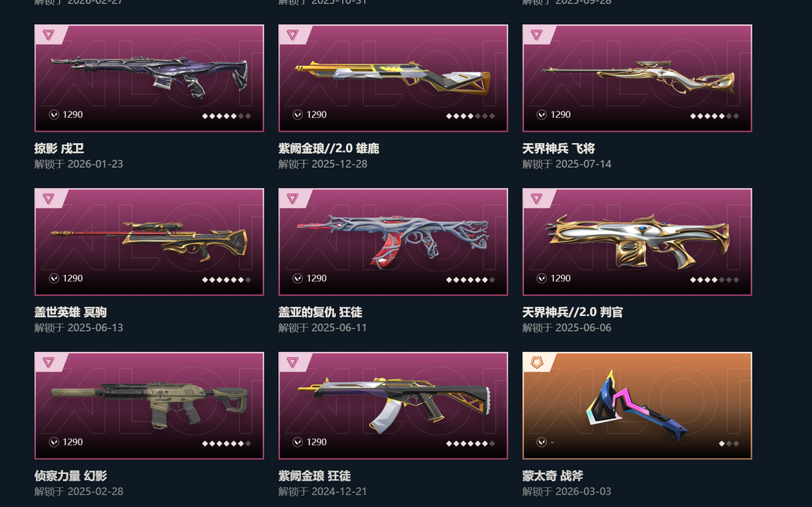Click the 侦察力量 幻影 skin name
The height and width of the screenshot is (507, 812).
[x=71, y=475]
